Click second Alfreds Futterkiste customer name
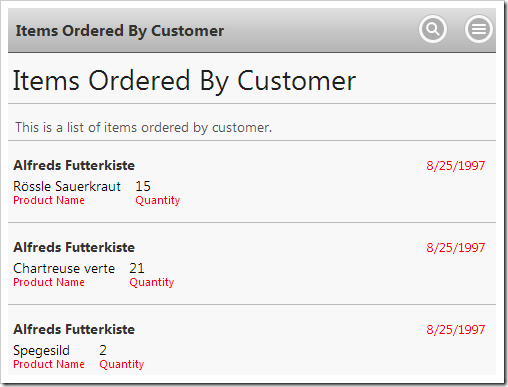 click(x=74, y=247)
